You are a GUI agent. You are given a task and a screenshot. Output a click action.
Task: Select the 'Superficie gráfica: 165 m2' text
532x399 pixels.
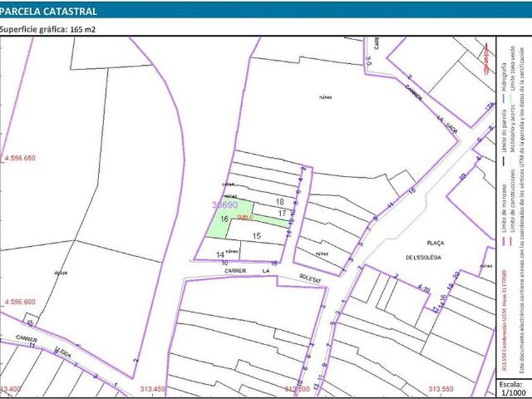click(47, 30)
